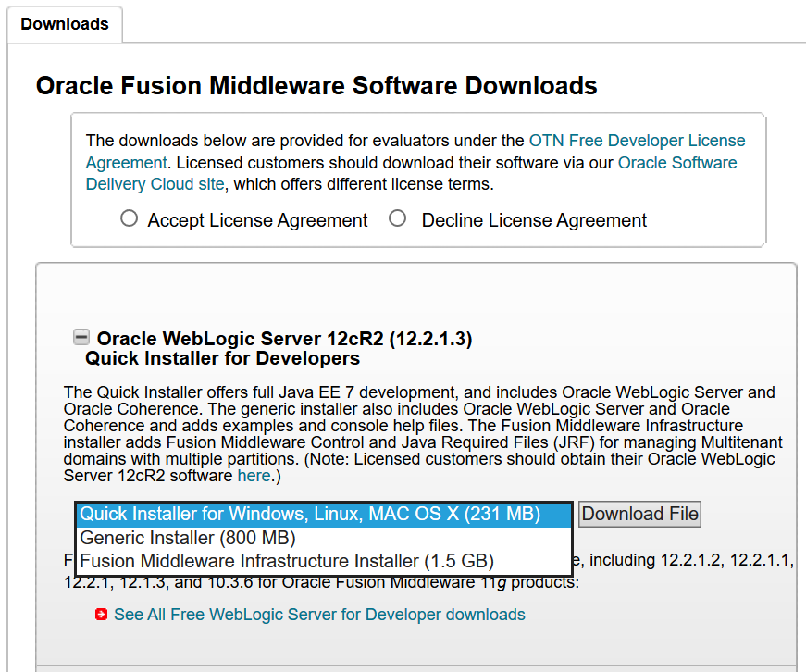The image size is (806, 672).
Task: Click the Quick Installer for Developers subtitle
Action: [x=223, y=358]
